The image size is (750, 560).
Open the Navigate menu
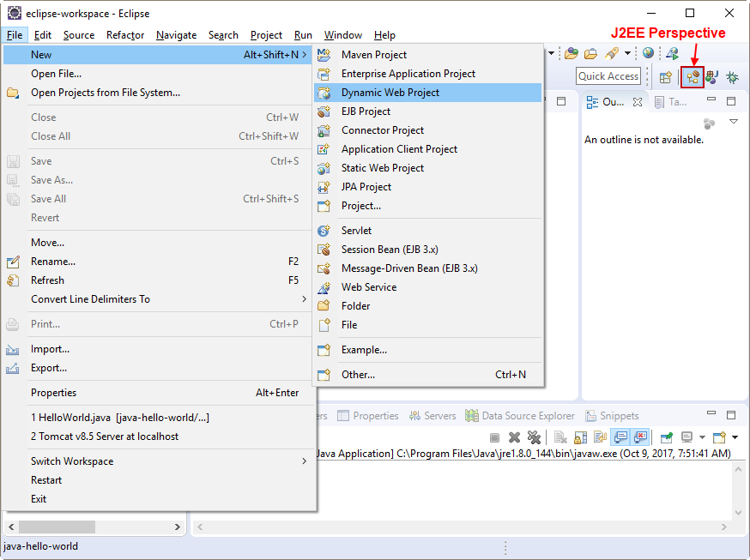click(176, 35)
